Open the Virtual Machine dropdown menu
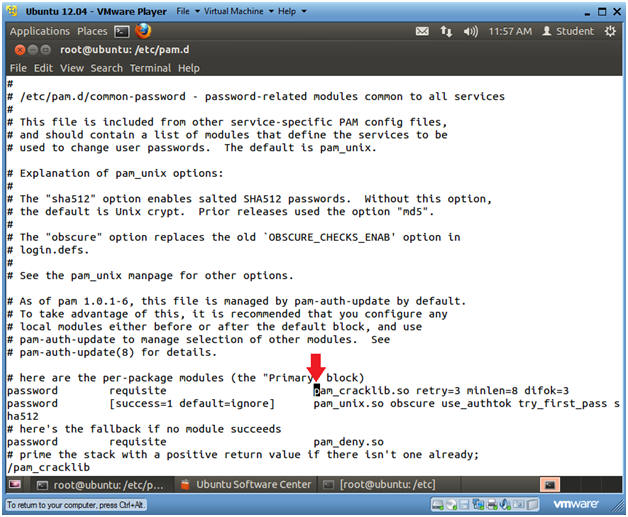This screenshot has height=517, width=628. tap(239, 11)
